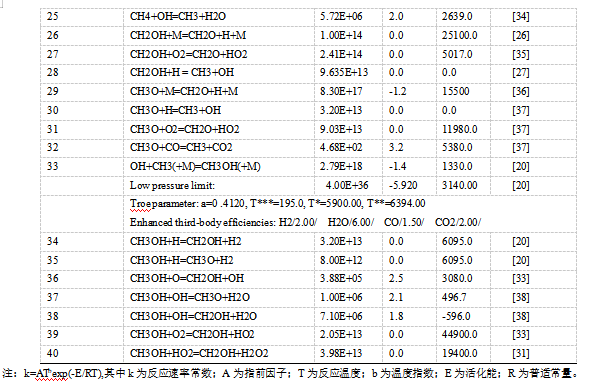Select value 3.88E+05
Viewport: 589px width, 389px height.
click(341, 278)
